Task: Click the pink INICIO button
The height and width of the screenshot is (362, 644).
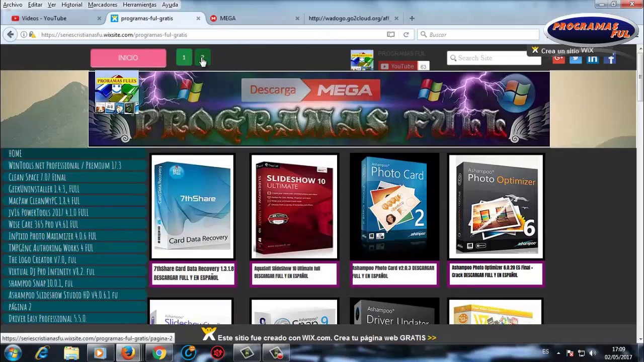Action: [128, 58]
